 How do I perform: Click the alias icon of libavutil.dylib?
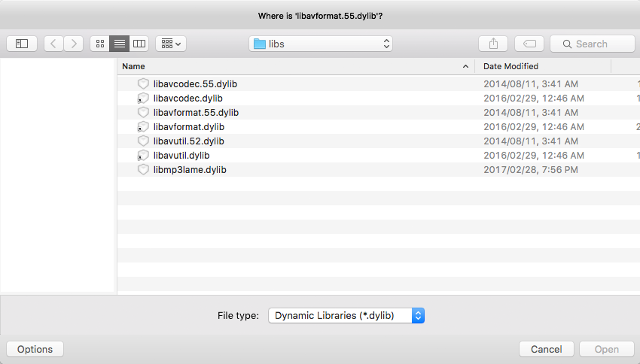[143, 155]
